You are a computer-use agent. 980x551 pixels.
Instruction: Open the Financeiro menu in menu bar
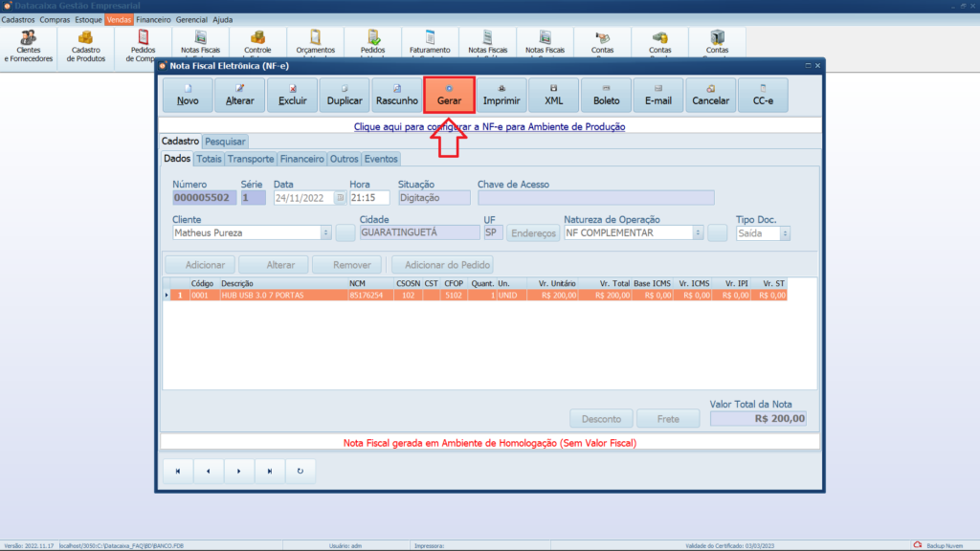153,19
